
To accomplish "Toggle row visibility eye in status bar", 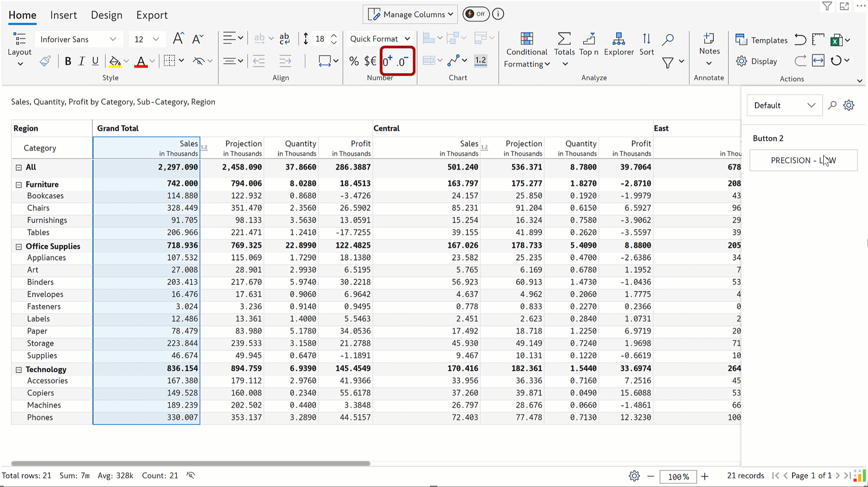I will 190,475.
